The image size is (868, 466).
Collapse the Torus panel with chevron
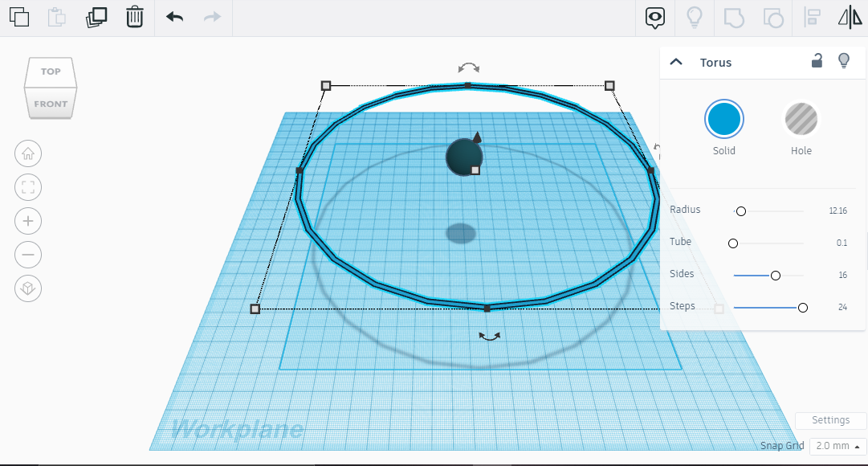tap(676, 62)
